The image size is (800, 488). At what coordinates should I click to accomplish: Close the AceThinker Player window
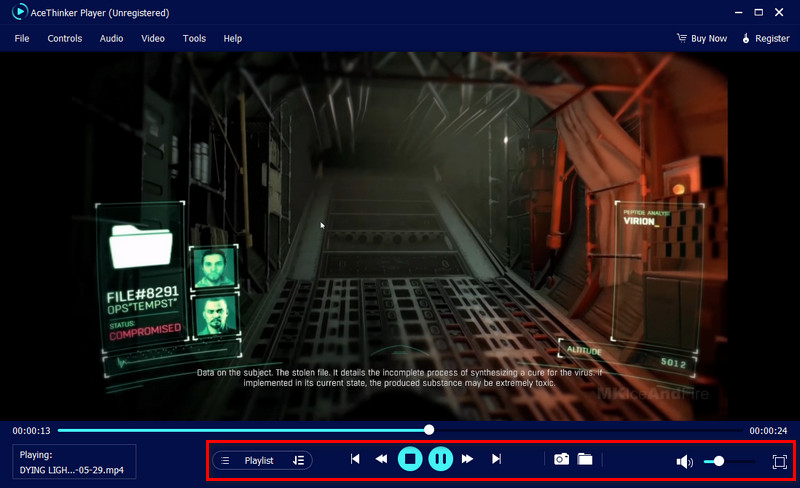click(779, 12)
